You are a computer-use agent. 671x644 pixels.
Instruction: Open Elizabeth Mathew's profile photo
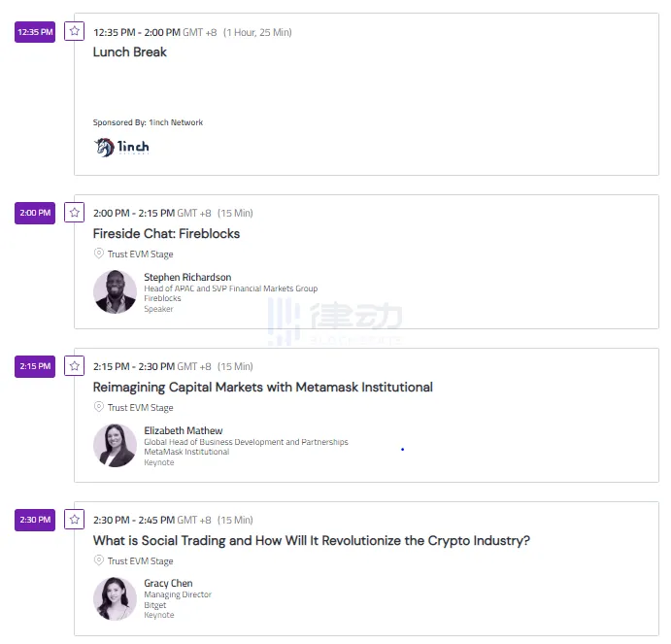tap(115, 445)
